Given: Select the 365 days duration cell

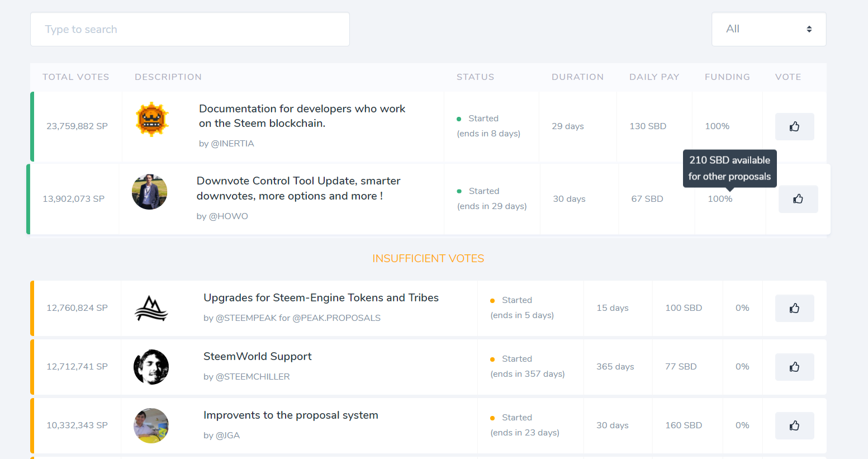Looking at the screenshot, I should (615, 367).
